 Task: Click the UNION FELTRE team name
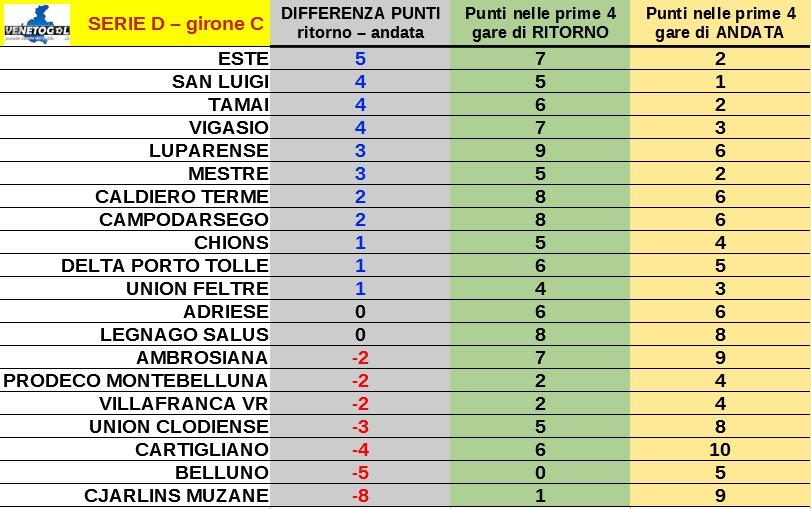(198, 289)
